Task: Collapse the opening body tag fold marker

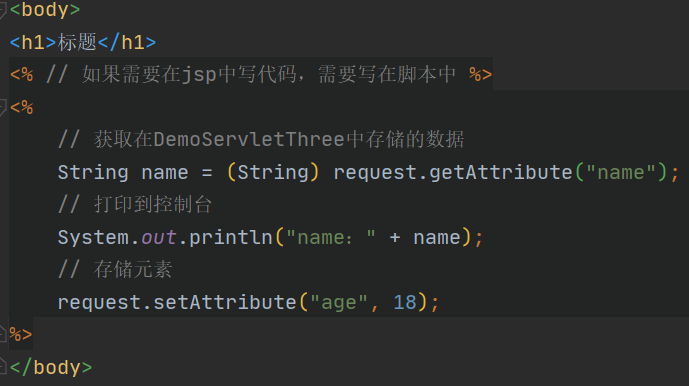Action: 3,11
